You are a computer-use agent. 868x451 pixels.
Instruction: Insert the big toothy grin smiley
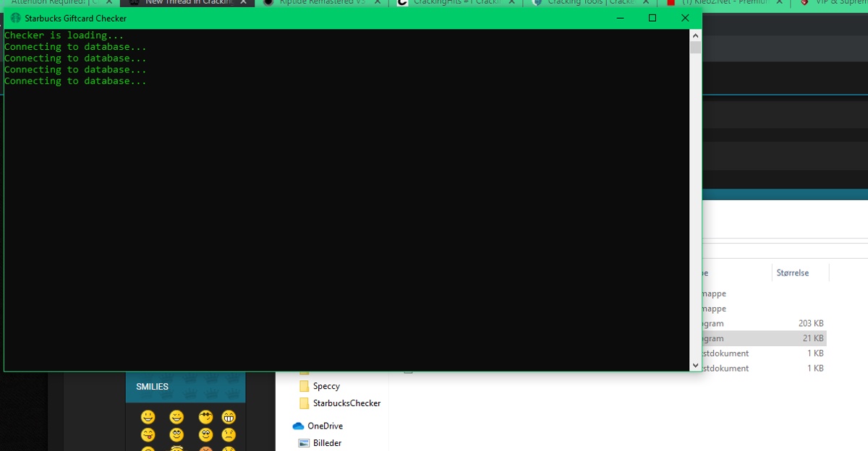[229, 417]
